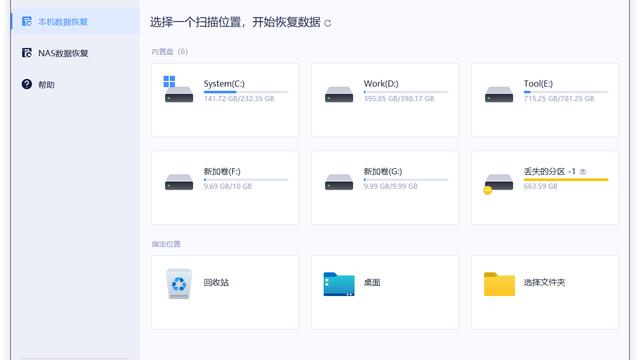This screenshot has height=360, width=640.
Task: Click the Tool(E:) usage bar
Action: coord(566,92)
